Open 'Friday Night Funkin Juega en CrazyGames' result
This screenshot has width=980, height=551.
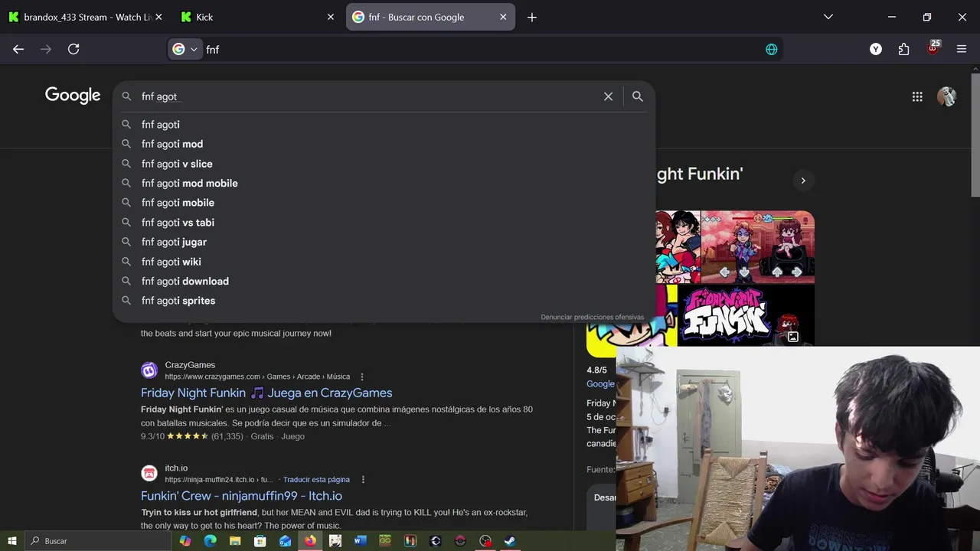(266, 393)
